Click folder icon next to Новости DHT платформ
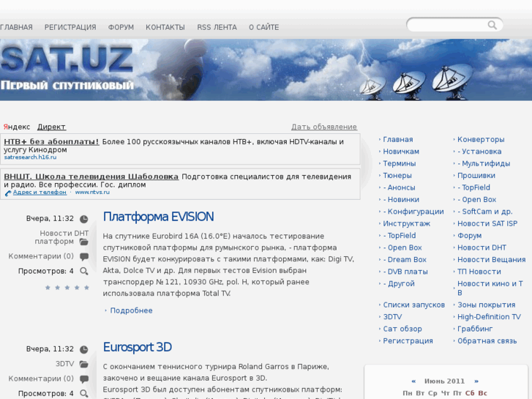 coord(84,242)
